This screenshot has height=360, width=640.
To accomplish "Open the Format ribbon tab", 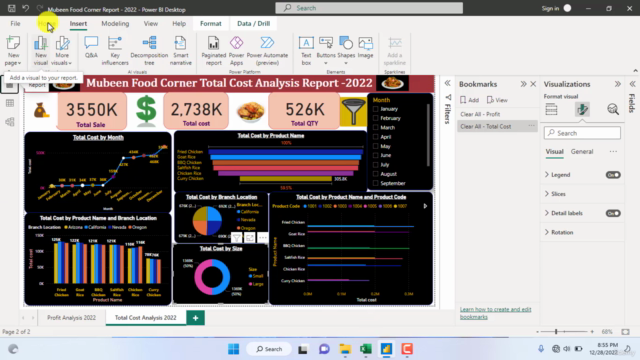I will click(x=211, y=24).
